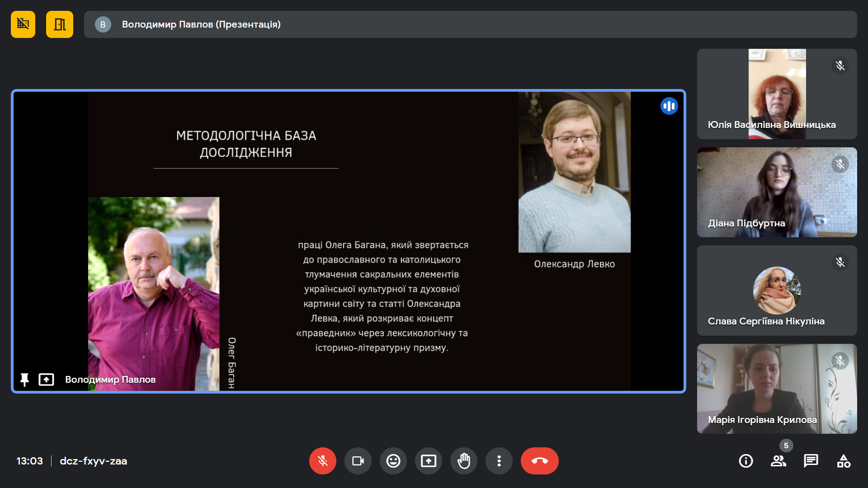Open the emoji reactions panel

393,461
